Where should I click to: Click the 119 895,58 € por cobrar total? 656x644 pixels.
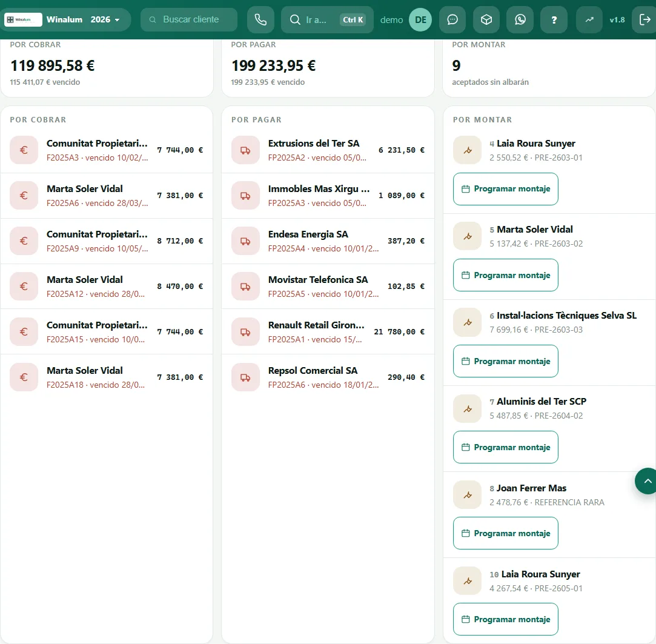[x=52, y=65]
